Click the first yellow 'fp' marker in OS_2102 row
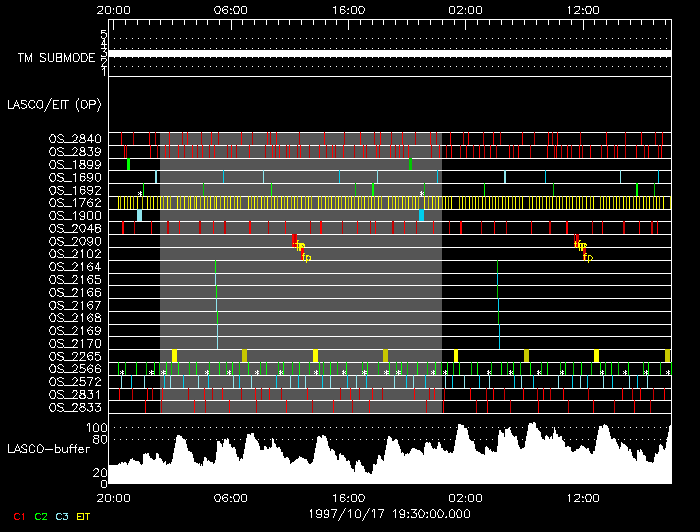Screen dimensions: 700x532 (306, 258)
